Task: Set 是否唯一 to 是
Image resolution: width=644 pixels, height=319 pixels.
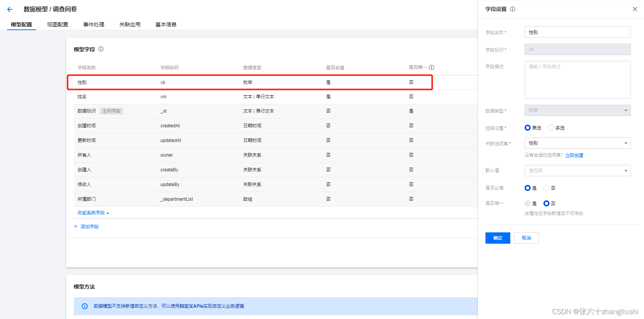Action: (x=528, y=203)
